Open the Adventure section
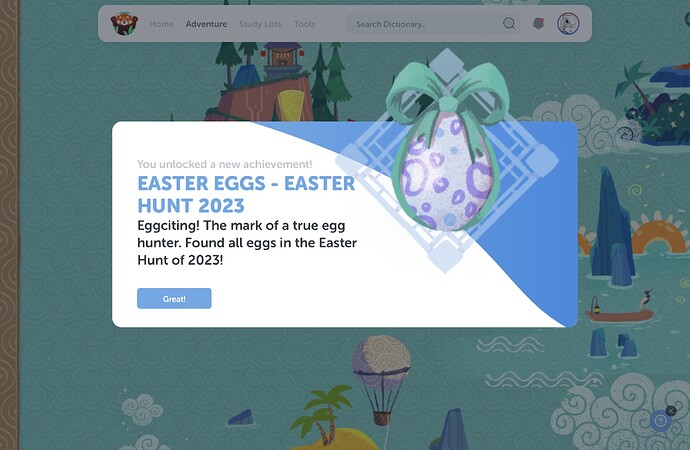 coord(206,24)
